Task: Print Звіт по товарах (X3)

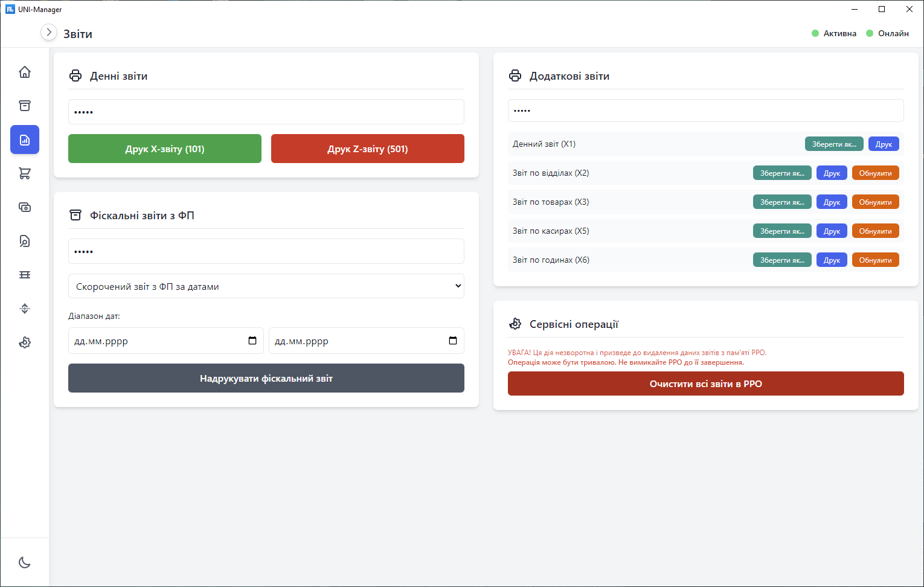Action: click(832, 202)
